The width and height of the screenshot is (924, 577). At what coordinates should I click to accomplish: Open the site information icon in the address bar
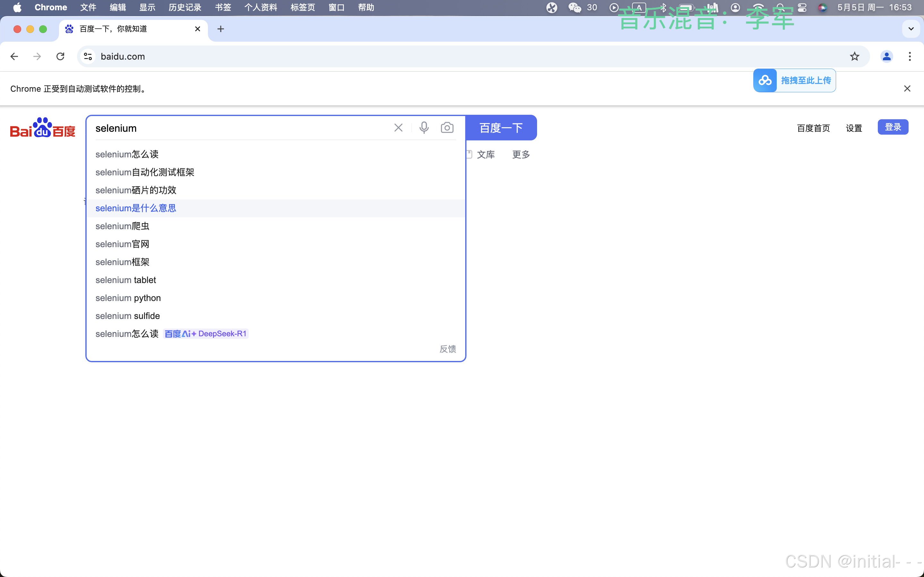tap(88, 56)
